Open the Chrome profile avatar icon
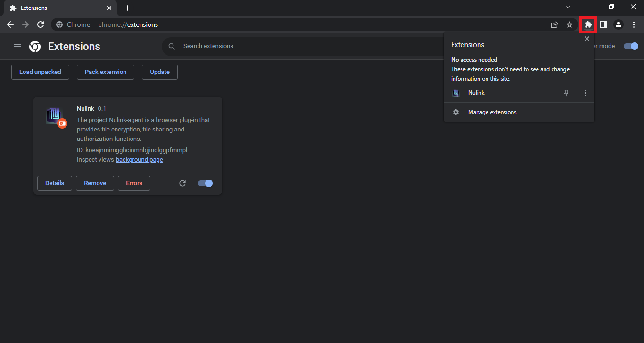This screenshot has width=644, height=343. (x=619, y=24)
